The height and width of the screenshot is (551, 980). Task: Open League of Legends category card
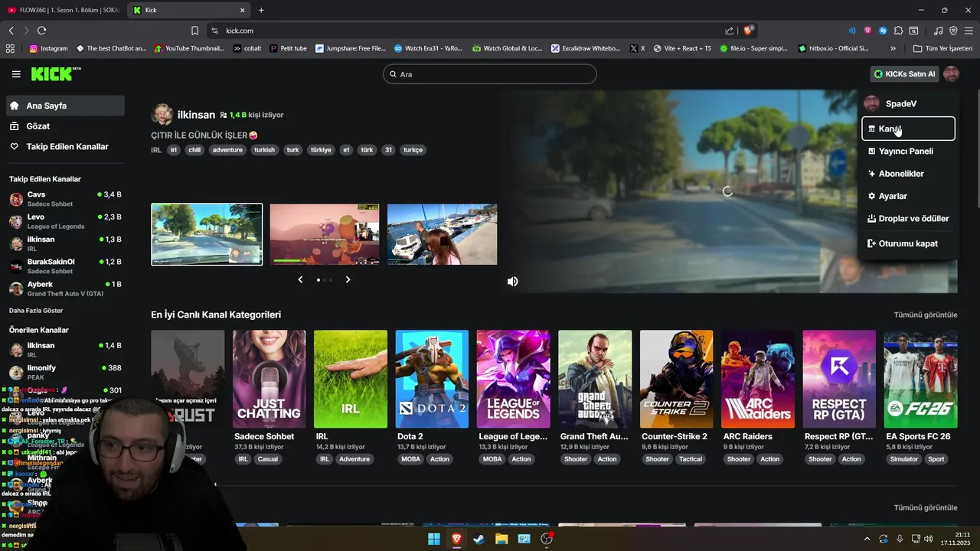click(x=513, y=379)
